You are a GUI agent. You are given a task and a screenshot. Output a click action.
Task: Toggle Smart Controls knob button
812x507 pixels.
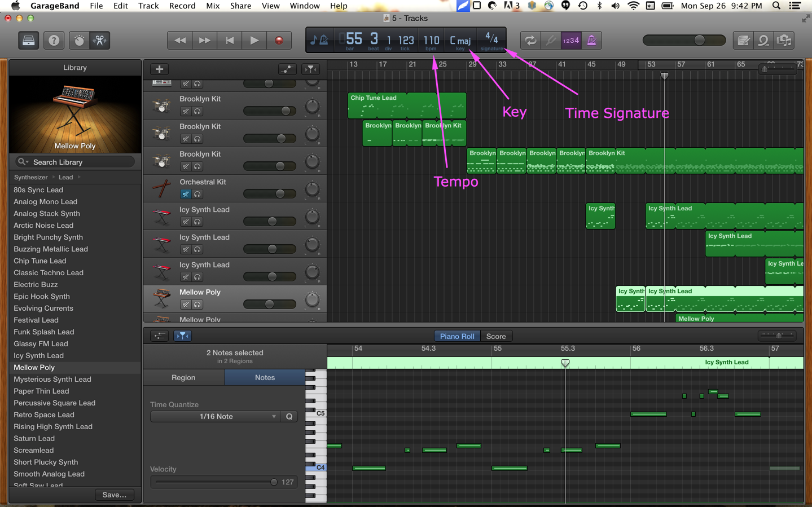[79, 41]
